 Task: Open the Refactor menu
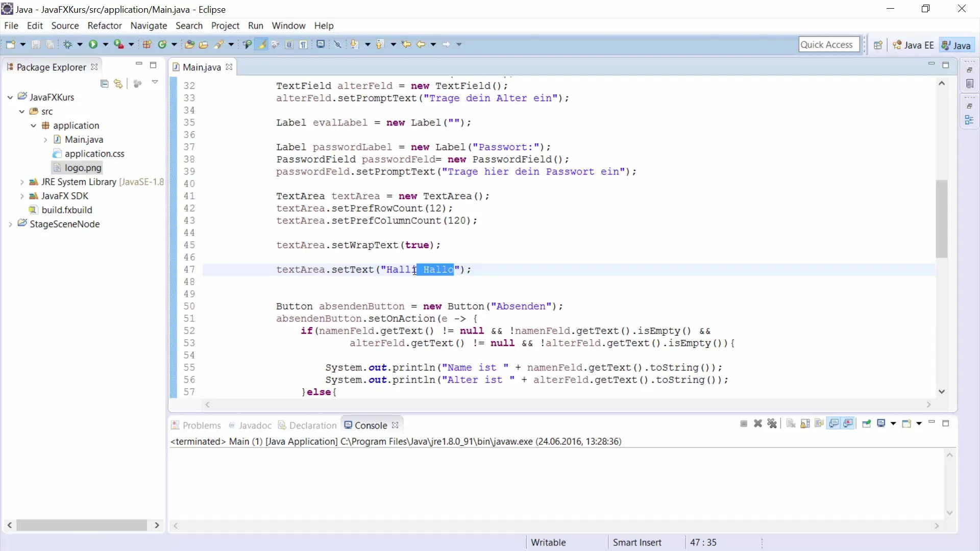click(x=105, y=26)
